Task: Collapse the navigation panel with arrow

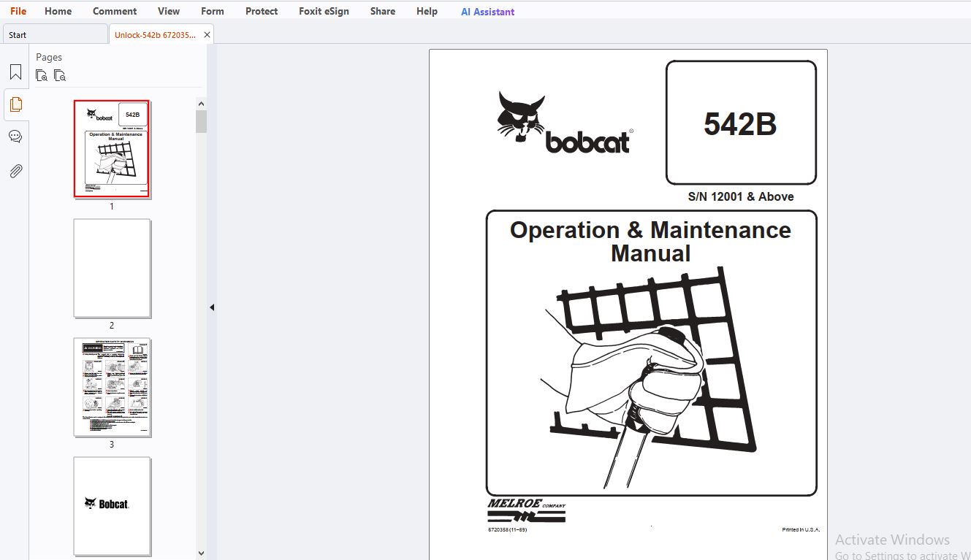Action: [x=212, y=307]
